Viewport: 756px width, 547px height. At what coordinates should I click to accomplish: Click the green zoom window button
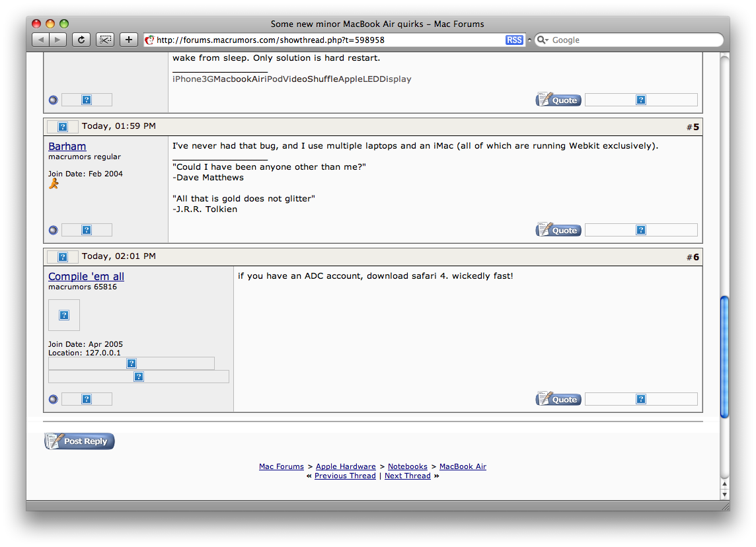click(64, 24)
